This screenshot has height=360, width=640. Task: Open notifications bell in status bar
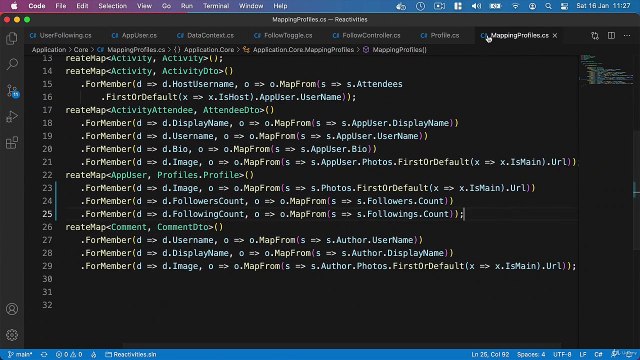pos(629,354)
